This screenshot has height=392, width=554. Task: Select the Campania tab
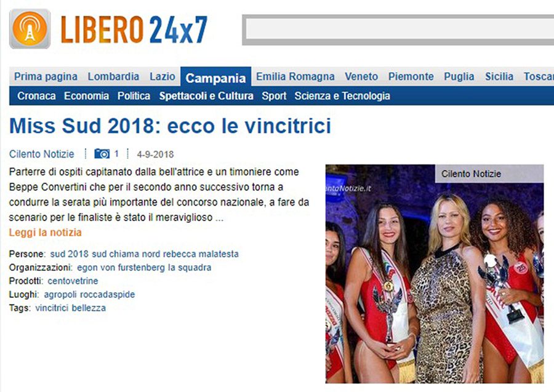pos(215,78)
